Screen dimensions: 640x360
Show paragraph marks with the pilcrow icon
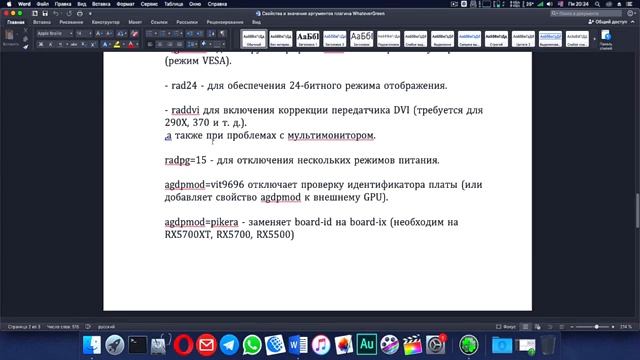[x=222, y=33]
